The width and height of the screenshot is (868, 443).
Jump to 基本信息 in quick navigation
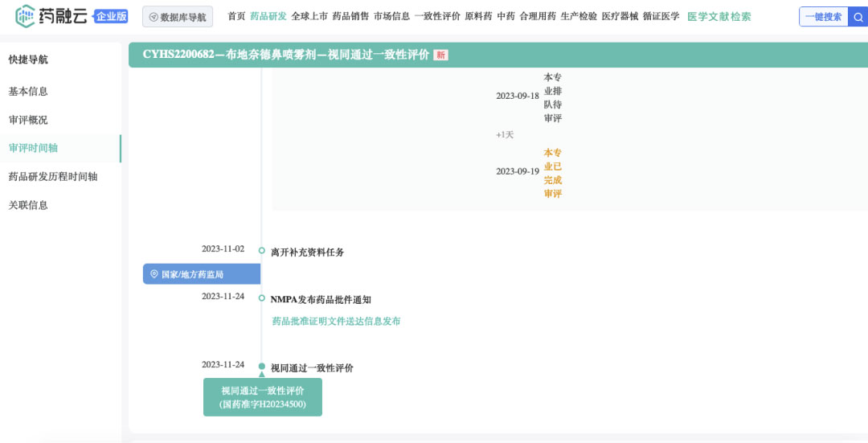(x=28, y=92)
